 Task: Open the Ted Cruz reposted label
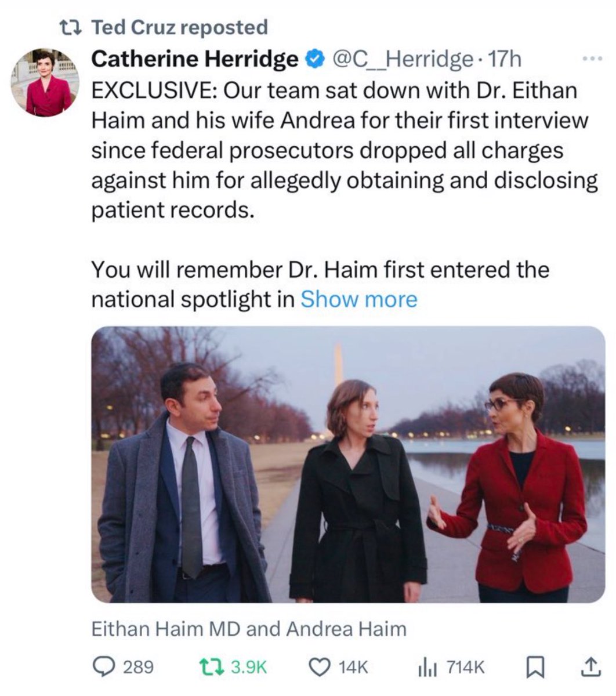click(x=180, y=27)
